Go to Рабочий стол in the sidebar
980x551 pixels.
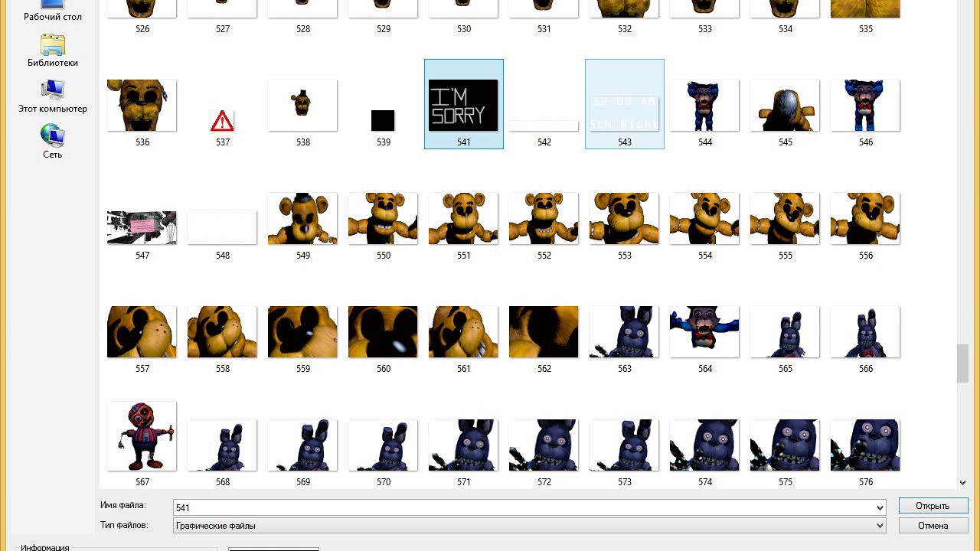tap(52, 11)
